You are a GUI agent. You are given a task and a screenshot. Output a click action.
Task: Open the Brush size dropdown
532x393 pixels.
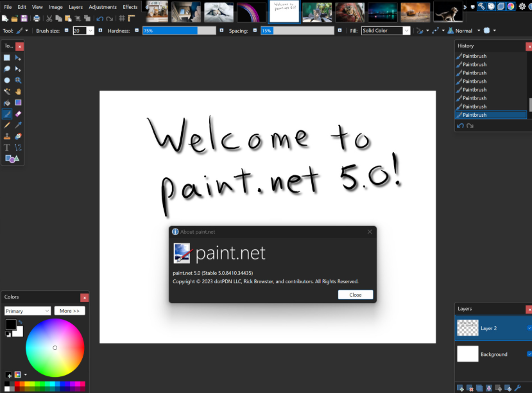point(90,31)
